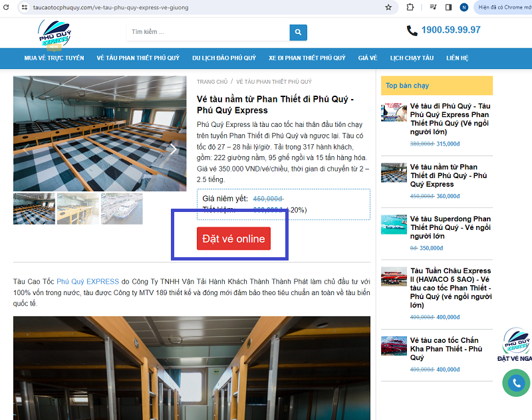Click the page title Vé tàu nằm từ Phan Thiết

pos(275,105)
